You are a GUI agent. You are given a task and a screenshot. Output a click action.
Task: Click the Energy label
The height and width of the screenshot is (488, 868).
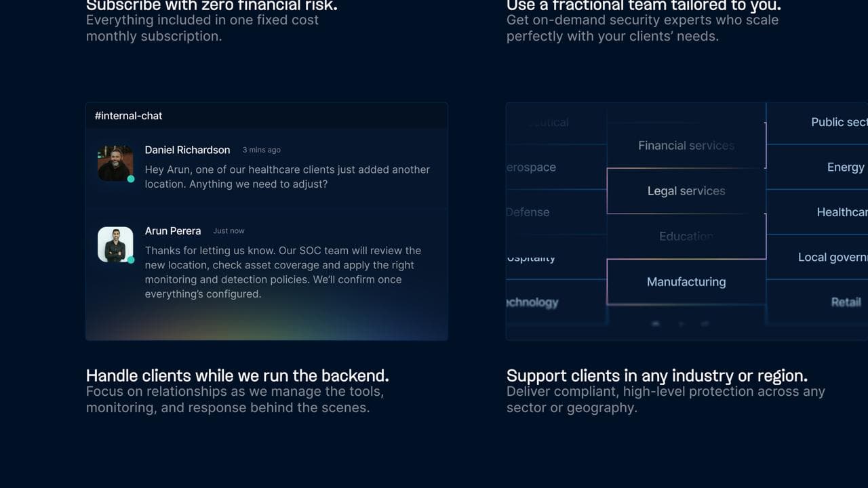pyautogui.click(x=846, y=167)
